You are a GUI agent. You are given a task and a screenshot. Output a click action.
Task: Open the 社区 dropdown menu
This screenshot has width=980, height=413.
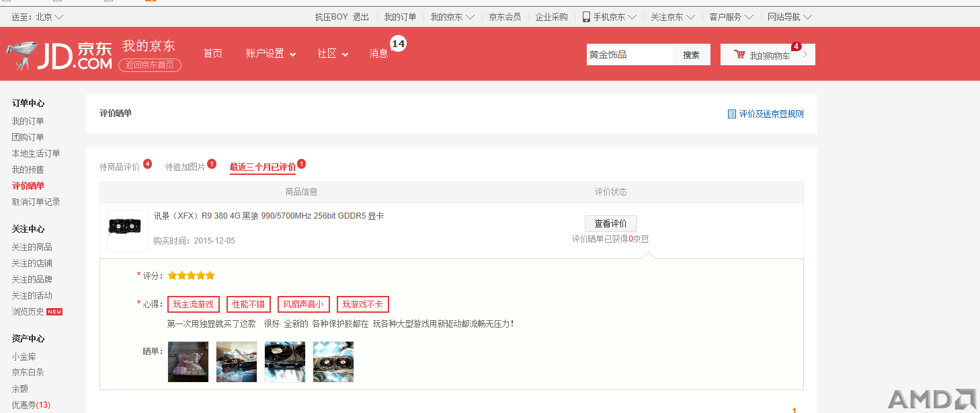(x=333, y=54)
